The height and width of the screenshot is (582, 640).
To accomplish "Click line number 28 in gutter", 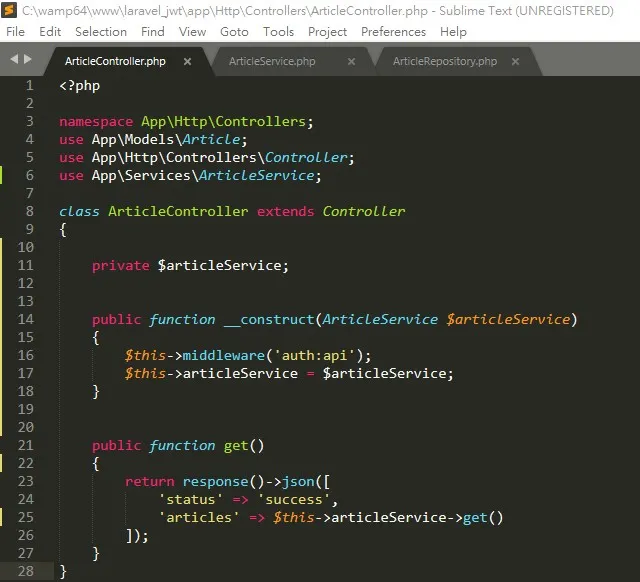I will click(26, 571).
